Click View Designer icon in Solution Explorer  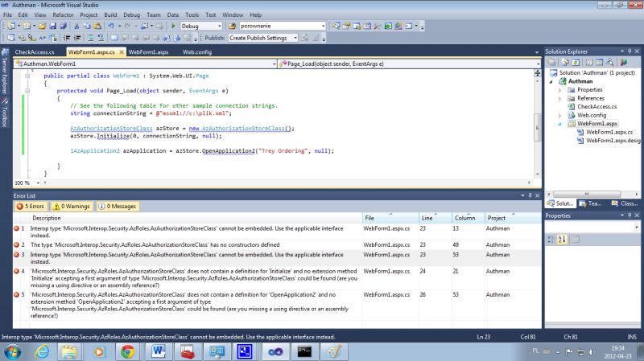pos(600,63)
